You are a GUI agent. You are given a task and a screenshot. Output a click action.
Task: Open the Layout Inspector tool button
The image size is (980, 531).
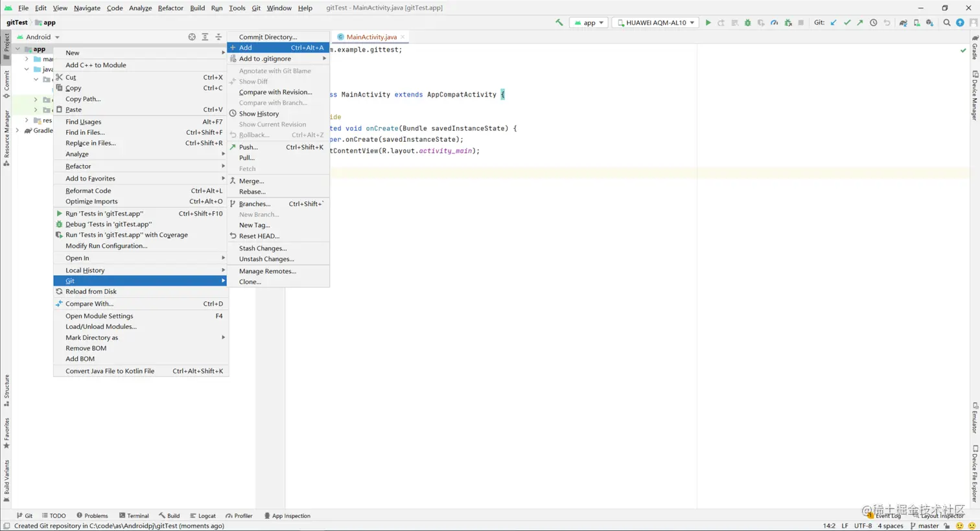[x=938, y=516]
